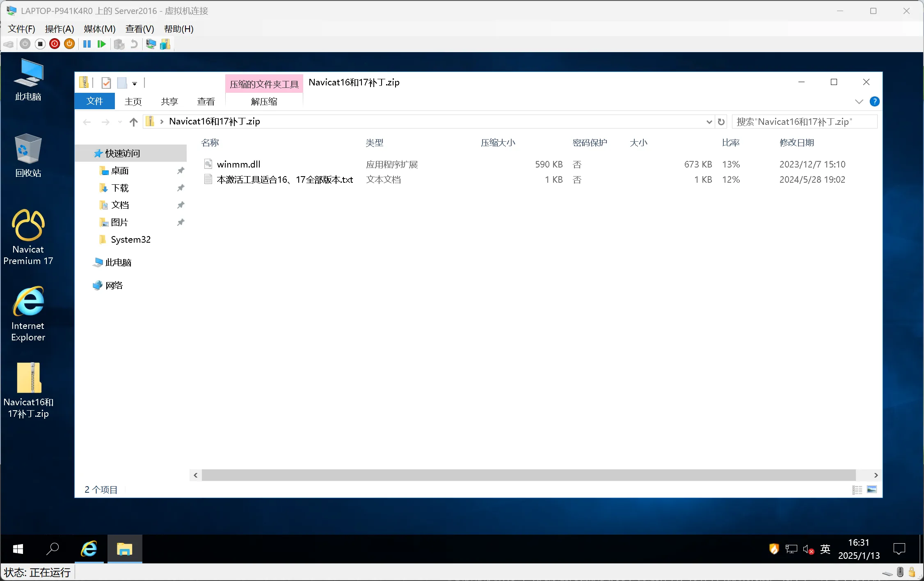Open taskbar search magnifier

(x=53, y=549)
